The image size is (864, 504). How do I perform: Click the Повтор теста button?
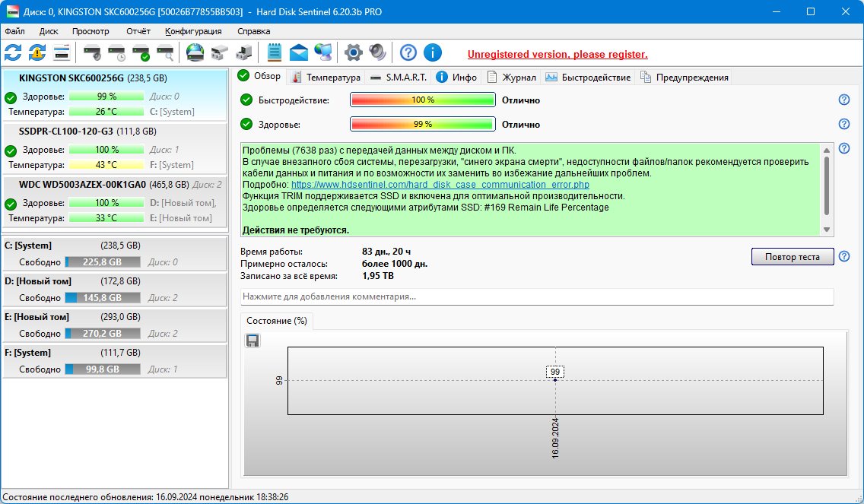[x=792, y=257]
